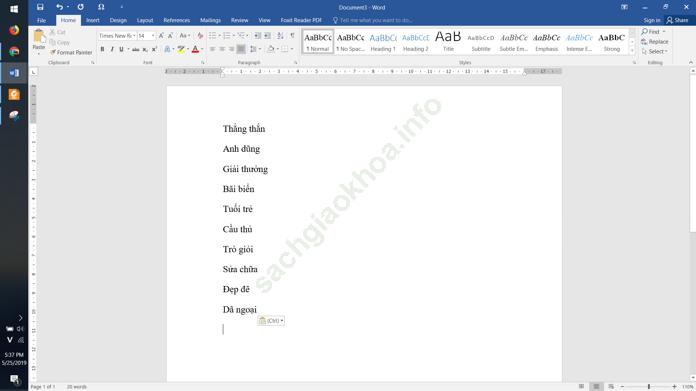
Task: Switch to the Layout tab
Action: (x=145, y=20)
